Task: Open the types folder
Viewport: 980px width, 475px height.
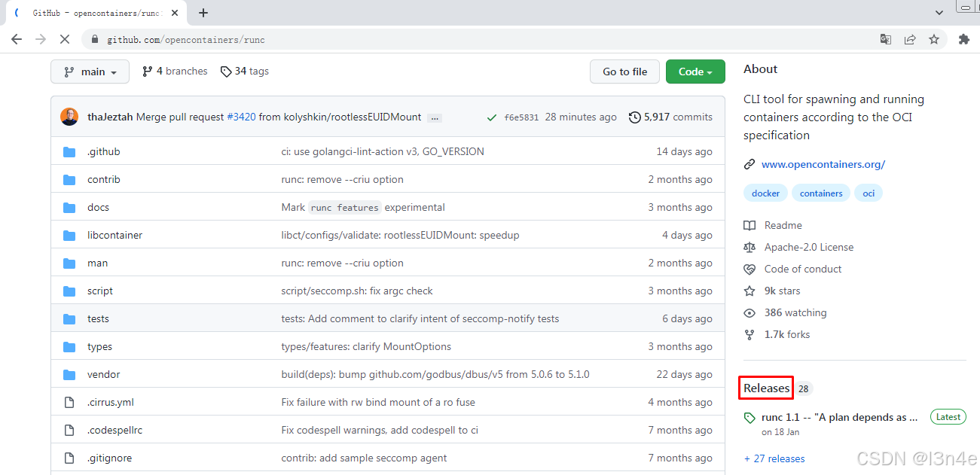Action: 99,346
